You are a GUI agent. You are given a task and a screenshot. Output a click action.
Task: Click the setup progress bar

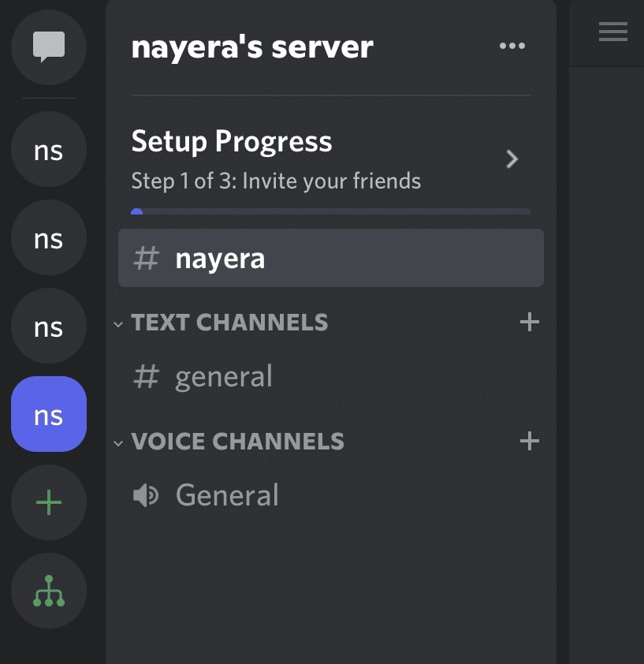click(331, 211)
